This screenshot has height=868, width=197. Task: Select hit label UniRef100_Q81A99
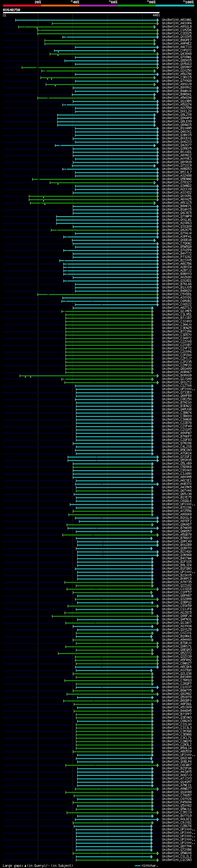click(177, 369)
